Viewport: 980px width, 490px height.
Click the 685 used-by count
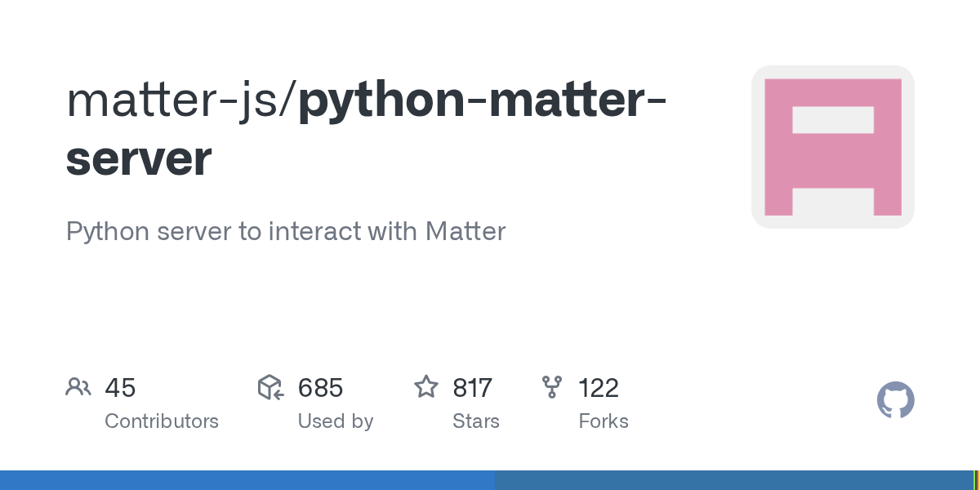pos(320,388)
